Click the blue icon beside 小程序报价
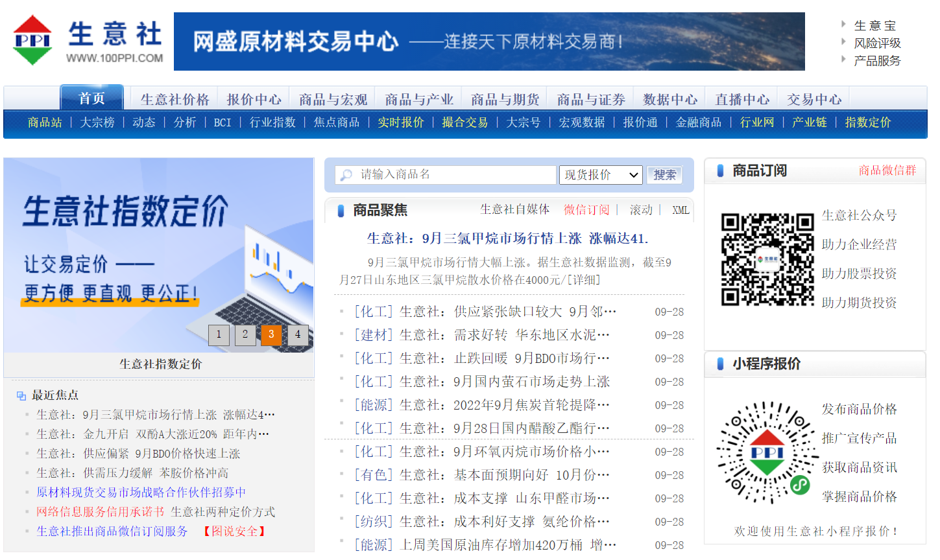Screen dimensions: 940x560 (x=720, y=364)
